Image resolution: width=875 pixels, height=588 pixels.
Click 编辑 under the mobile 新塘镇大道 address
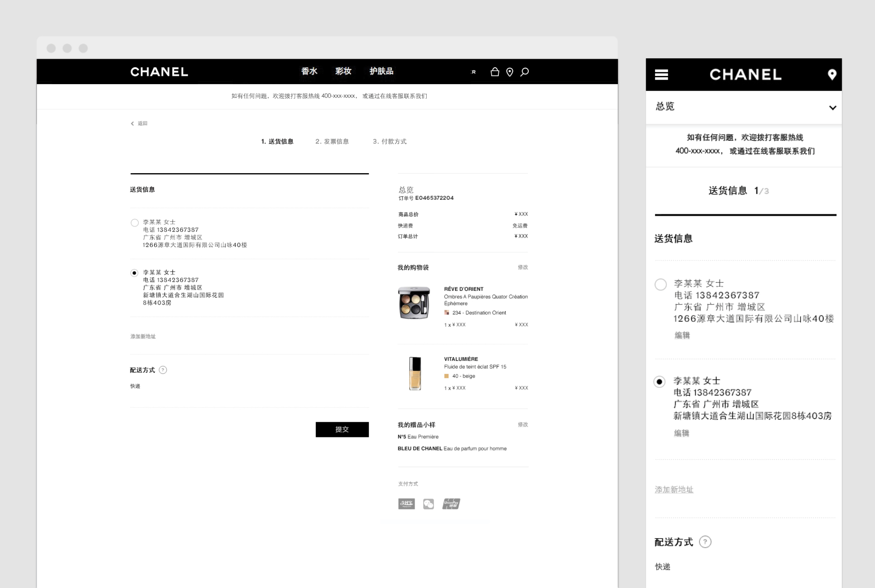pos(681,433)
